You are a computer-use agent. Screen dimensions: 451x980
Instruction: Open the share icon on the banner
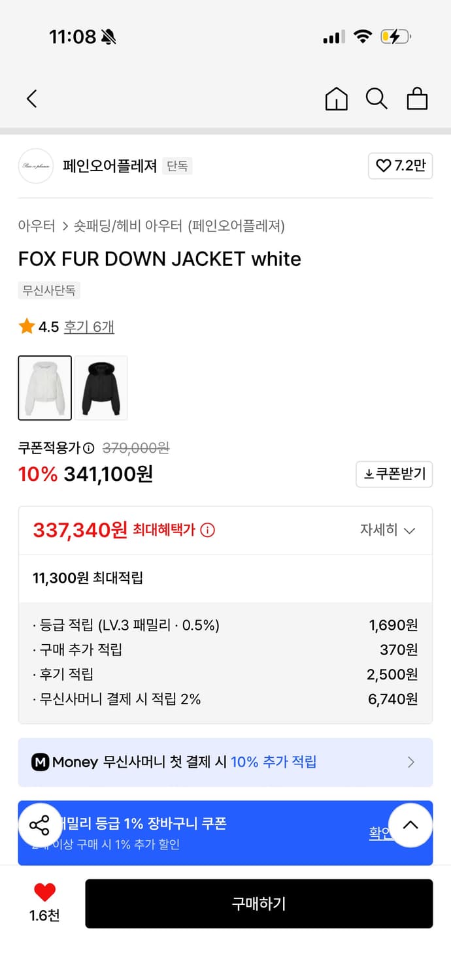[x=40, y=825]
